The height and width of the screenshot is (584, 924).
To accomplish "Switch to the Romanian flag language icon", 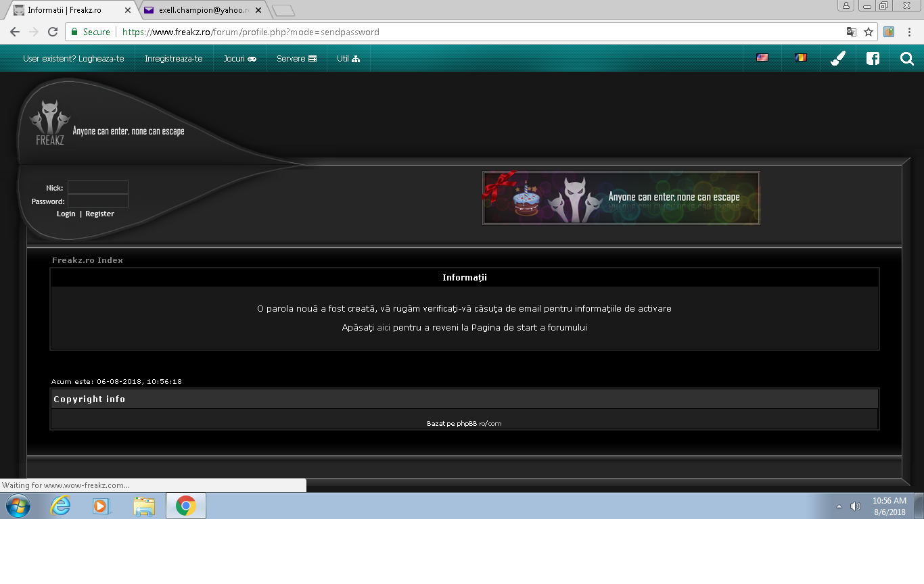I will (x=801, y=58).
